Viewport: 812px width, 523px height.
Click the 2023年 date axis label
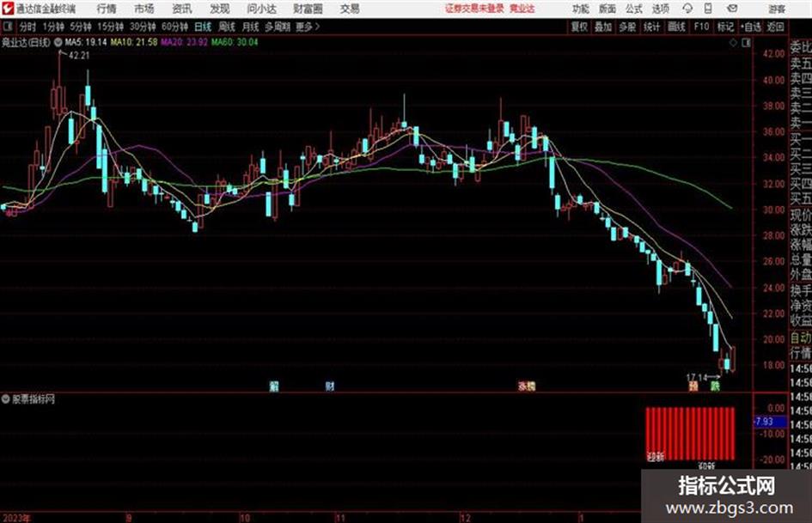(16, 518)
